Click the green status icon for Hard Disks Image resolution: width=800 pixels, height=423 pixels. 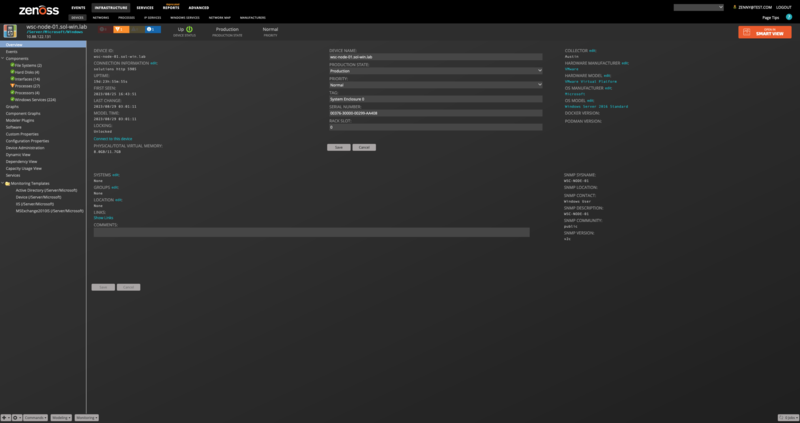(x=12, y=72)
